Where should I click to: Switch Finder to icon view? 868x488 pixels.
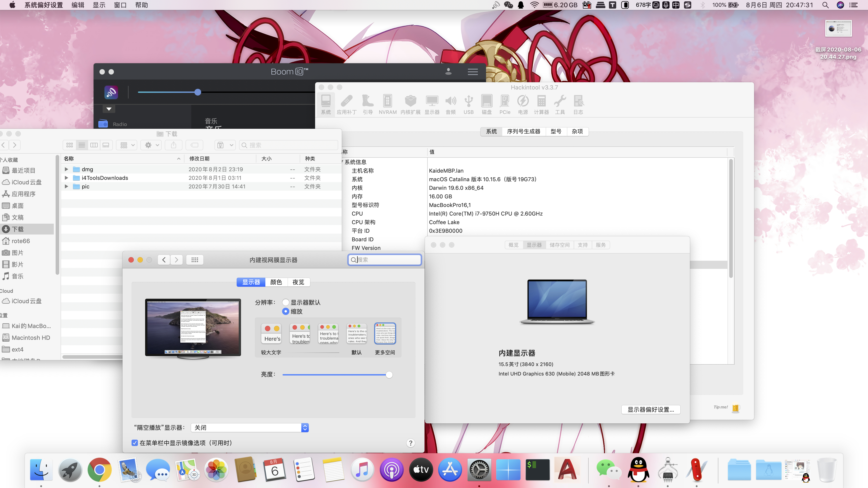70,145
